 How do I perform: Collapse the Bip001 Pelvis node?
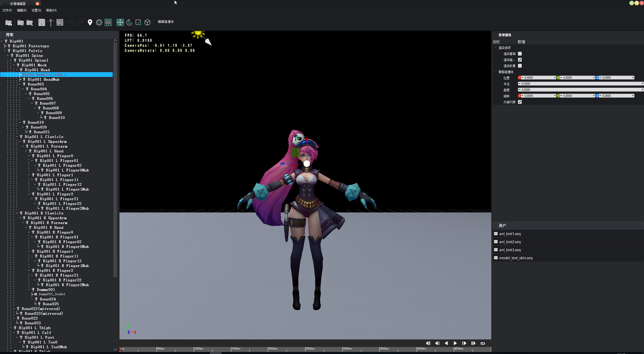[x=5, y=51]
